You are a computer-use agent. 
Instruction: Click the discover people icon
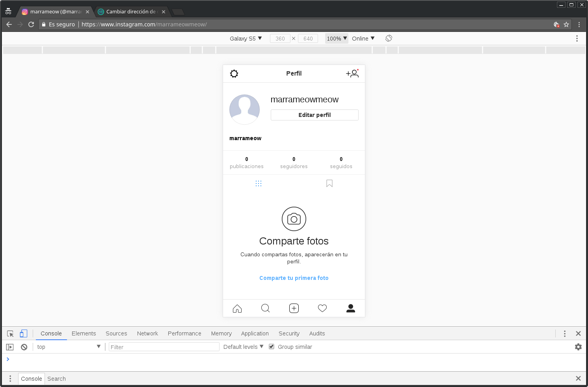click(x=352, y=74)
